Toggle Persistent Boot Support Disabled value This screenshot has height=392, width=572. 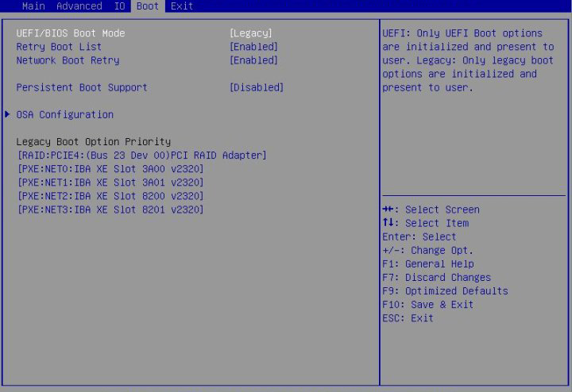tap(256, 87)
